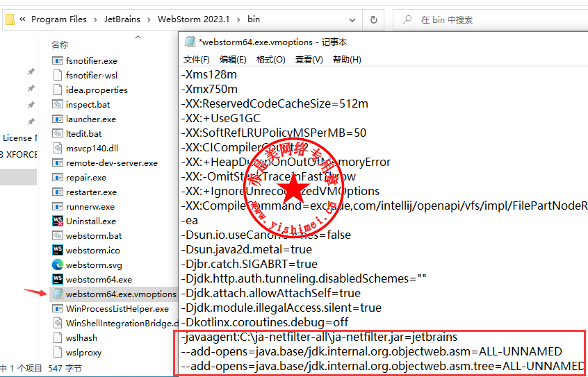Click the WinProcessListHelper.exe icon
Image resolution: width=588 pixels, height=377 pixels.
[x=58, y=309]
